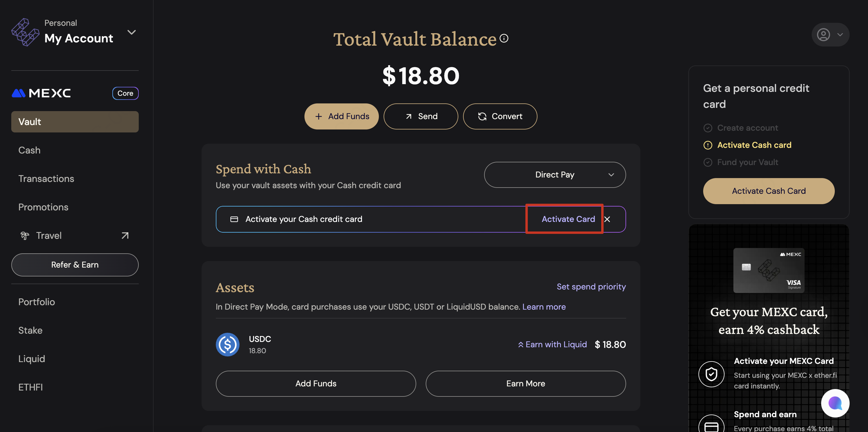
Task: Open the Direct Pay mode dropdown
Action: (x=555, y=175)
